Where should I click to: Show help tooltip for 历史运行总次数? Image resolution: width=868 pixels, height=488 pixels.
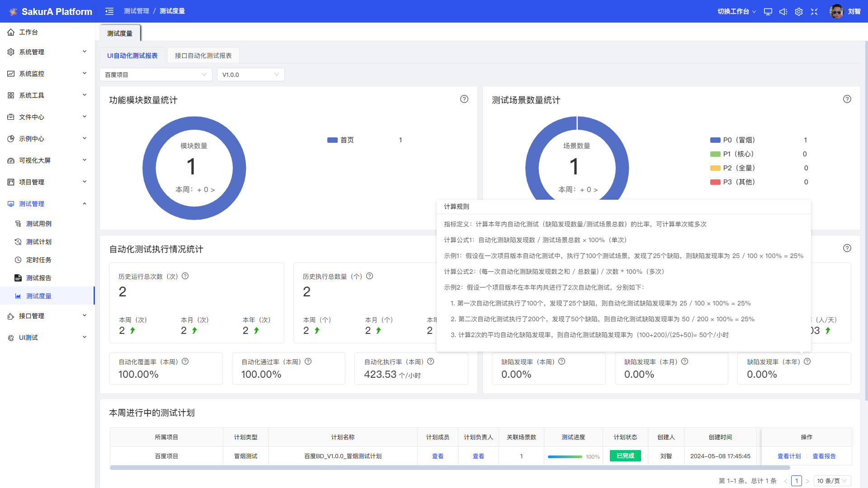click(185, 276)
